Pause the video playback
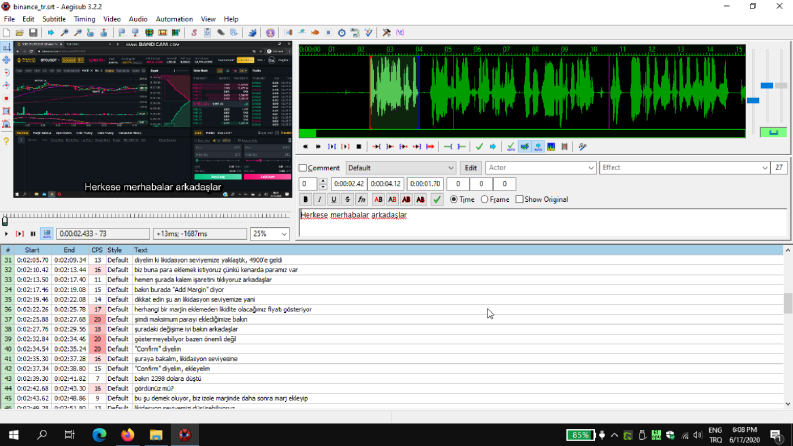The height and width of the screenshot is (446, 793). [33, 234]
